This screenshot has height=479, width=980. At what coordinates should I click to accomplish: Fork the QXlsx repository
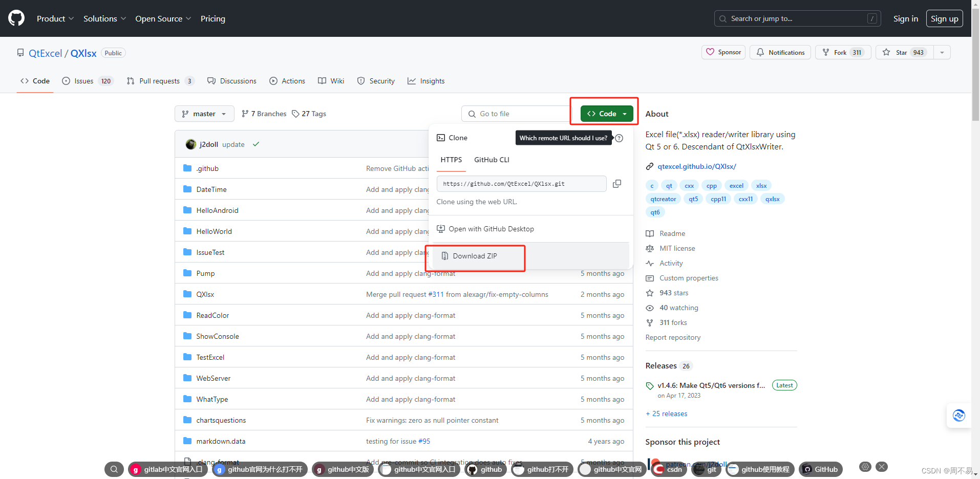tap(843, 52)
